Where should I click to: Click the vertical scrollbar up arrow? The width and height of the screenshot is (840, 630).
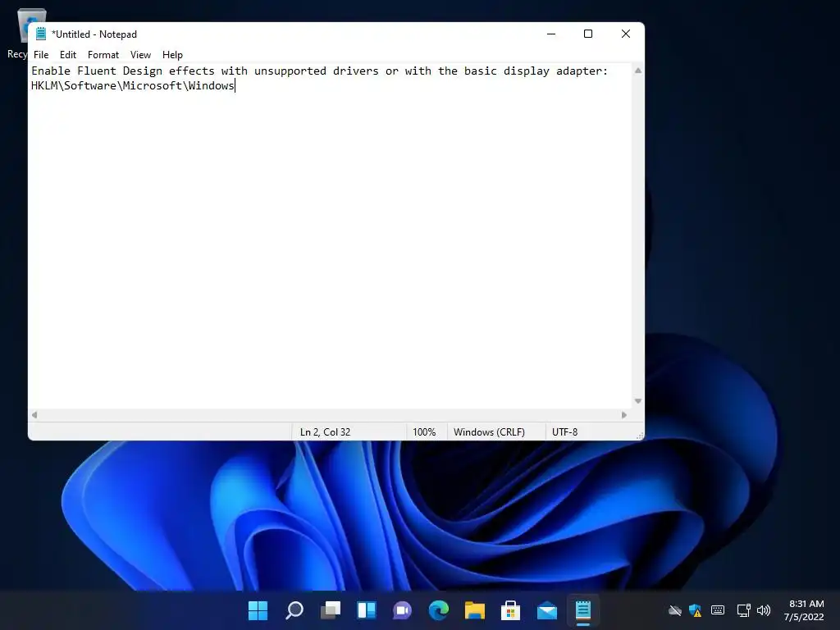tap(638, 71)
